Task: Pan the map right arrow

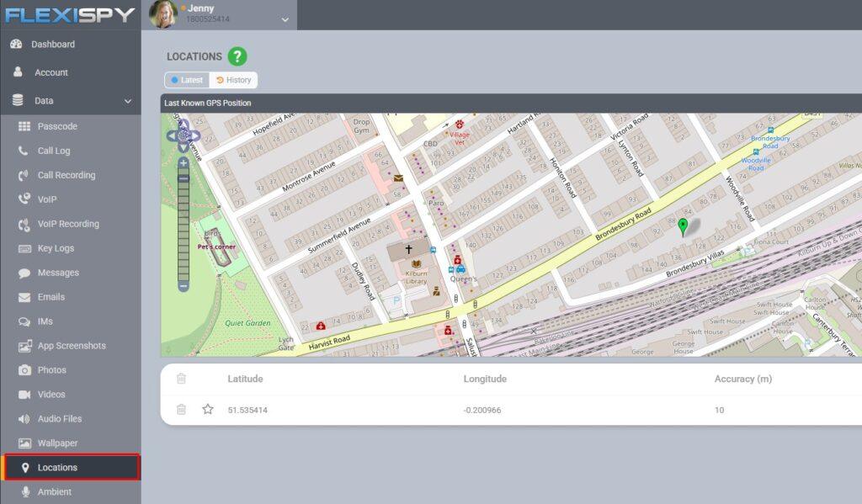Action: tap(195, 135)
